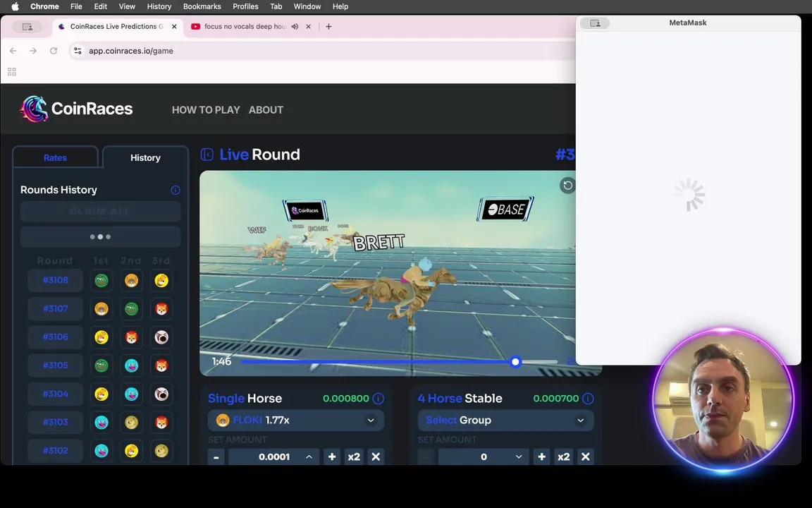Increase Single Horse amount with plus
The image size is (812, 508).
[332, 456]
